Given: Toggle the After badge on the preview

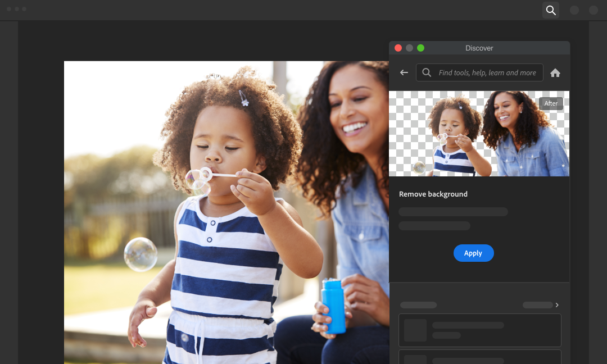Looking at the screenshot, I should click(551, 103).
